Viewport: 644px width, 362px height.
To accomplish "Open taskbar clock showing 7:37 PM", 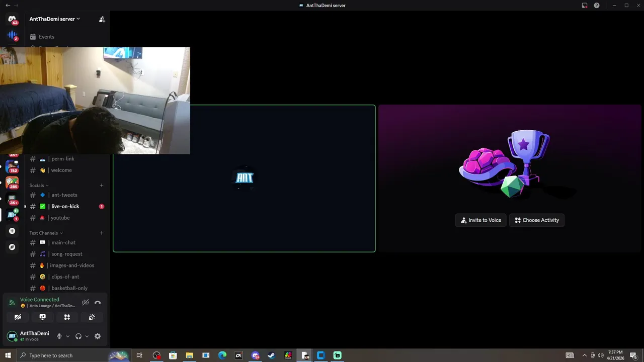I will point(615,355).
